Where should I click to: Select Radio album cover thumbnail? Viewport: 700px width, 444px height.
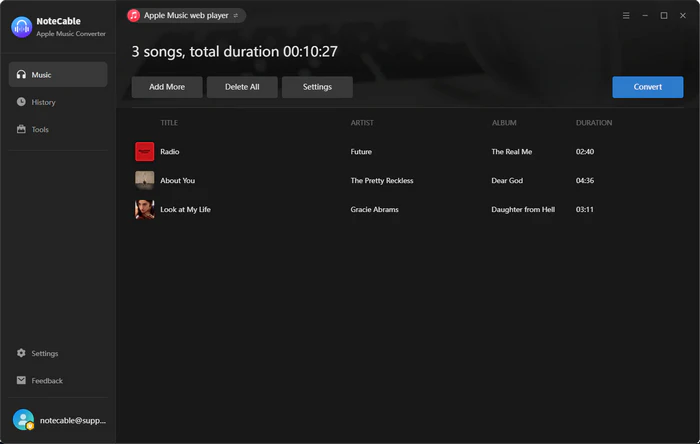(145, 152)
